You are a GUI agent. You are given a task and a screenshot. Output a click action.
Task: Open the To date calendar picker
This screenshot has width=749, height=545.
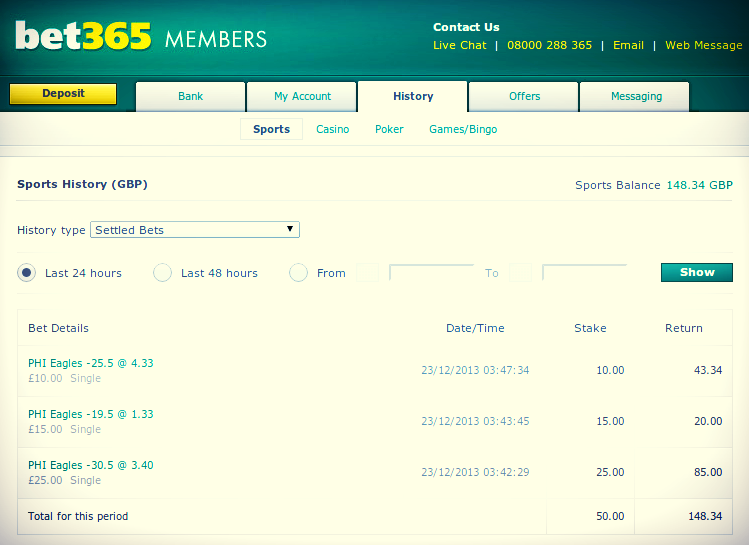(x=520, y=273)
